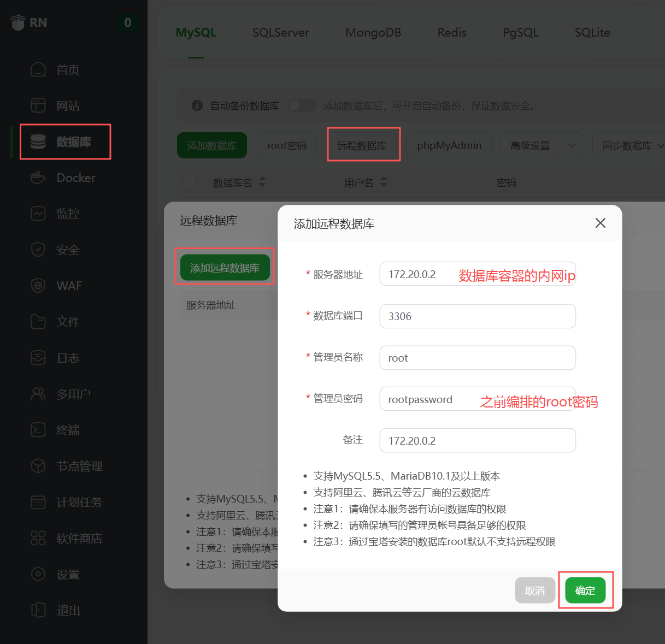Open the WAF globe shield icon
665x644 pixels.
coord(38,286)
